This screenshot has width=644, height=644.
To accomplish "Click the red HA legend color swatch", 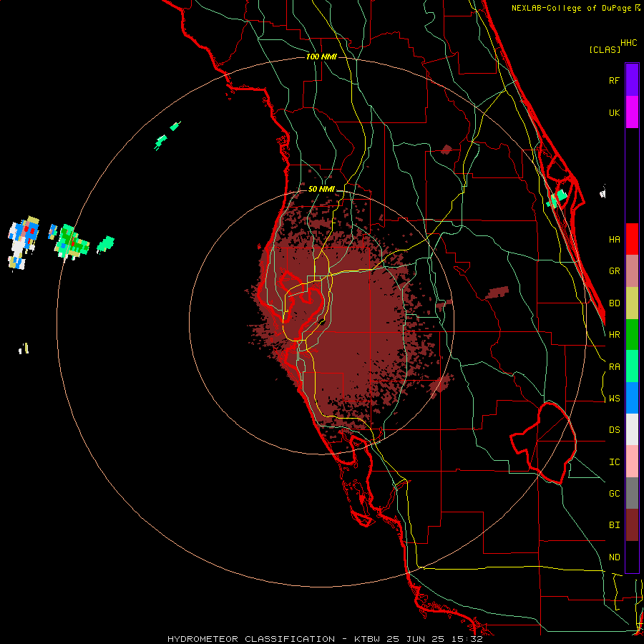I will click(632, 239).
